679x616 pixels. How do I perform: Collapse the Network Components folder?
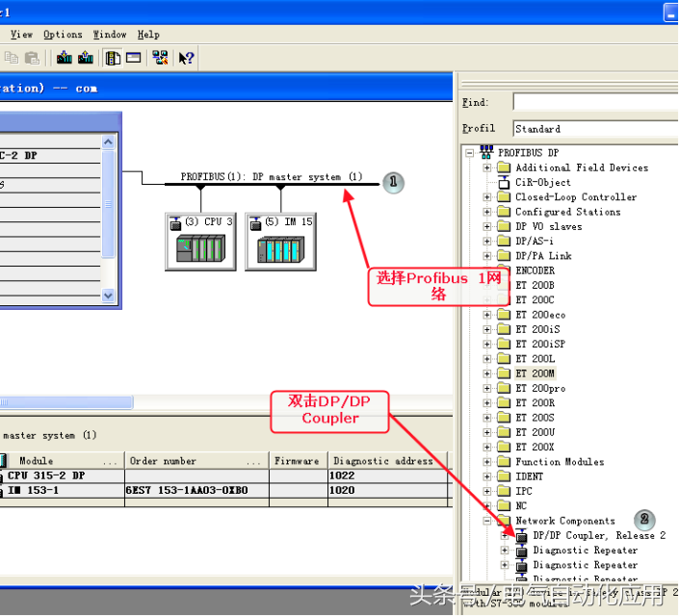(487, 521)
